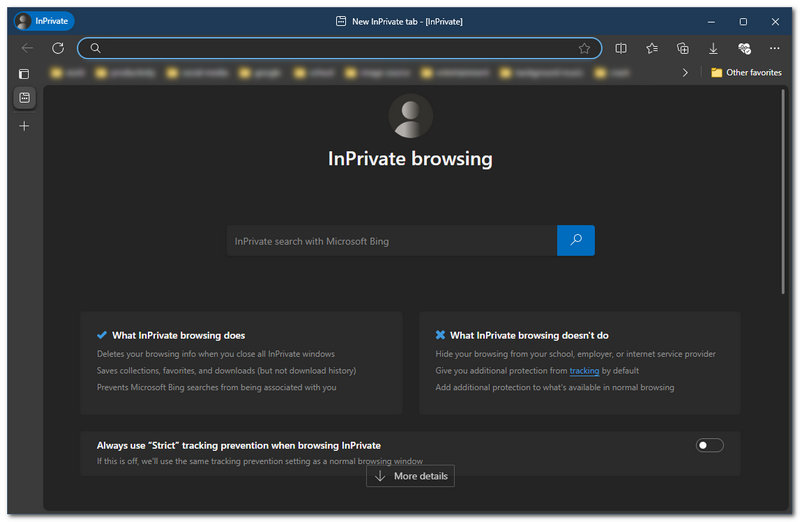Open the Downloads panel
The width and height of the screenshot is (800, 522).
[x=714, y=48]
